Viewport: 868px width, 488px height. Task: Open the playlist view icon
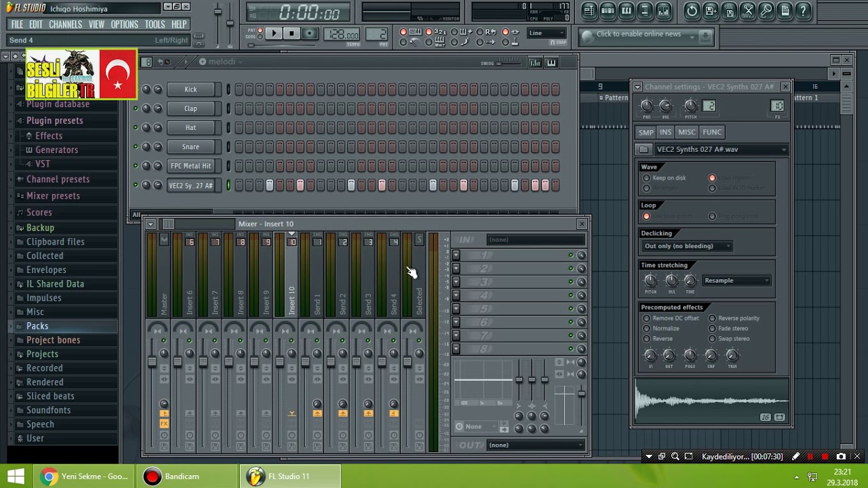pos(589,11)
